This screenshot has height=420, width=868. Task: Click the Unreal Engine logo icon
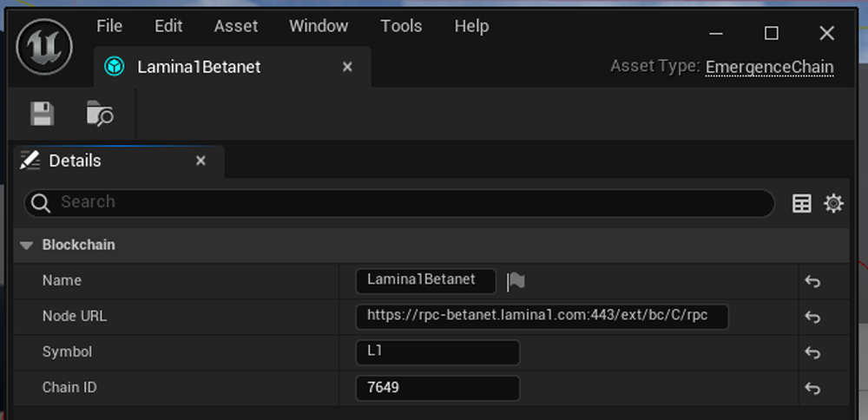point(44,47)
